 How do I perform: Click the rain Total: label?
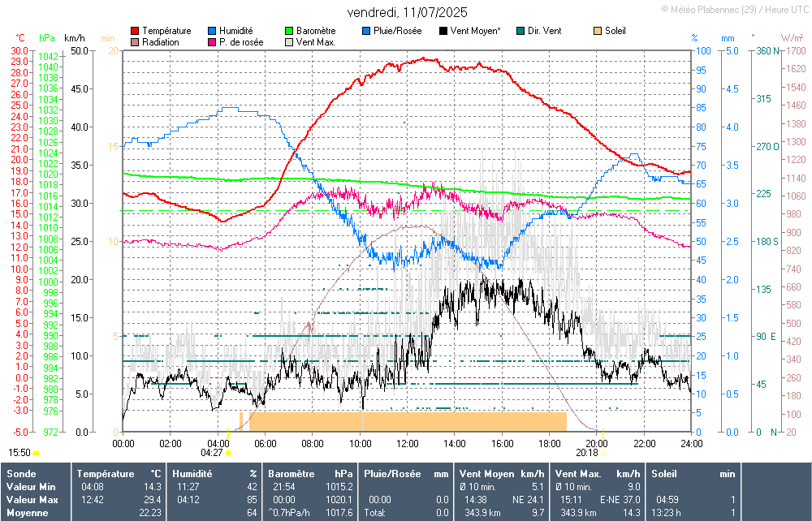click(374, 513)
